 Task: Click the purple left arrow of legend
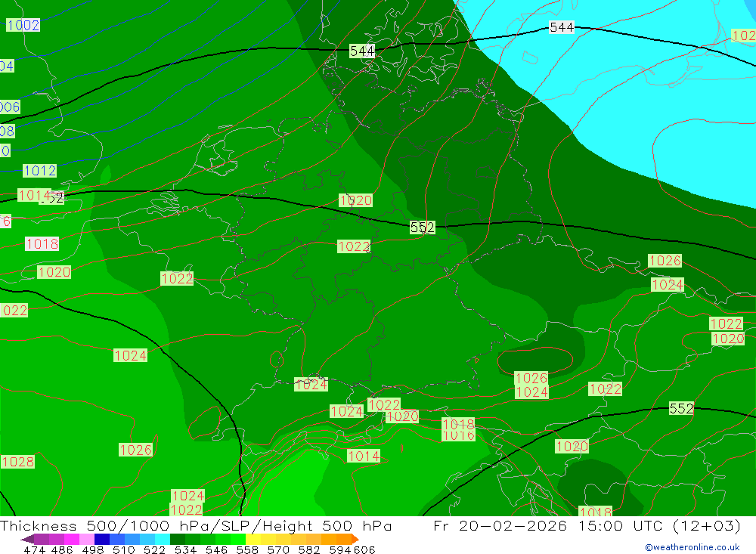(x=27, y=540)
